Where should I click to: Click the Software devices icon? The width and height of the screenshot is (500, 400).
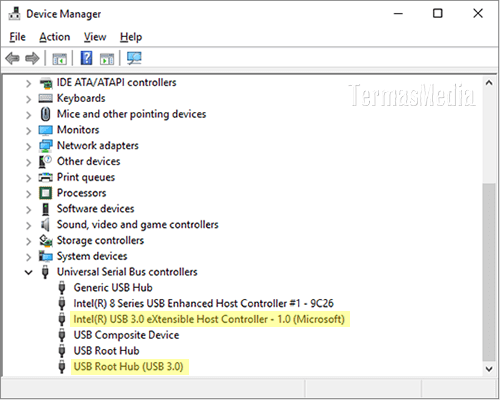[x=46, y=209]
